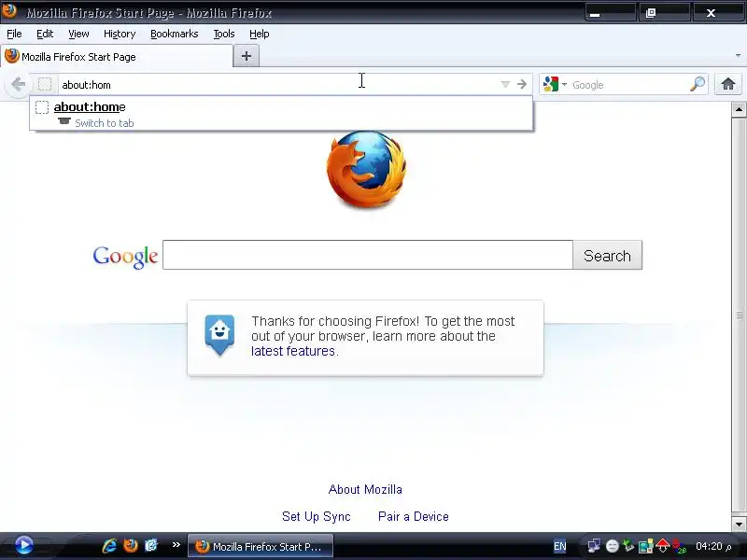Click the Home button icon
The height and width of the screenshot is (560, 747).
(x=728, y=84)
